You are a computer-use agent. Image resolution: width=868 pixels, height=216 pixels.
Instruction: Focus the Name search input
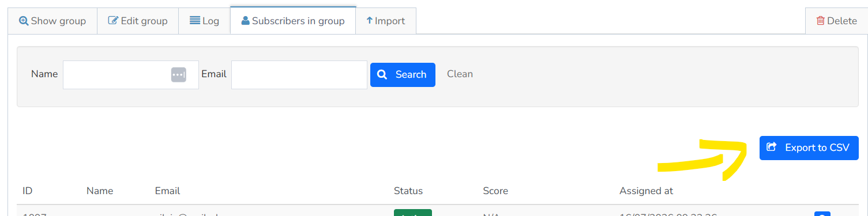(x=131, y=75)
